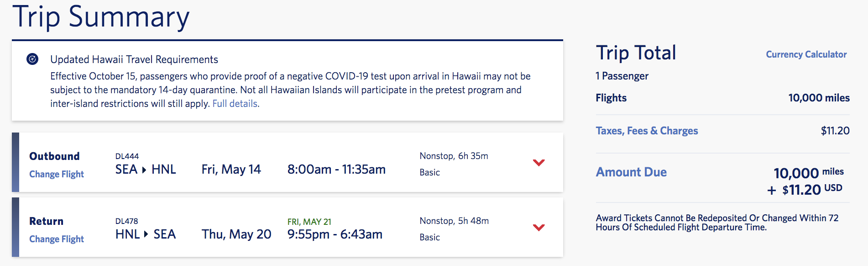Image resolution: width=868 pixels, height=266 pixels.
Task: Click the 1 Passenger label
Action: 622,76
